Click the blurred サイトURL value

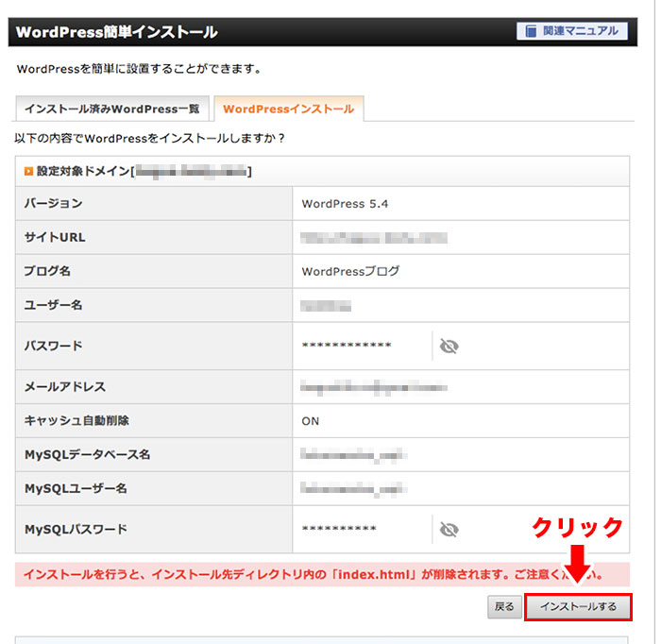374,238
